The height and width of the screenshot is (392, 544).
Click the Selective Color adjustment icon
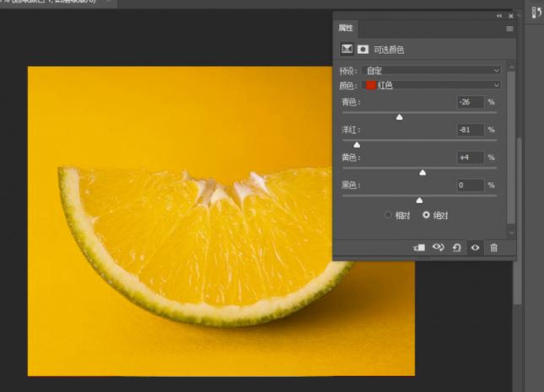tap(346, 50)
